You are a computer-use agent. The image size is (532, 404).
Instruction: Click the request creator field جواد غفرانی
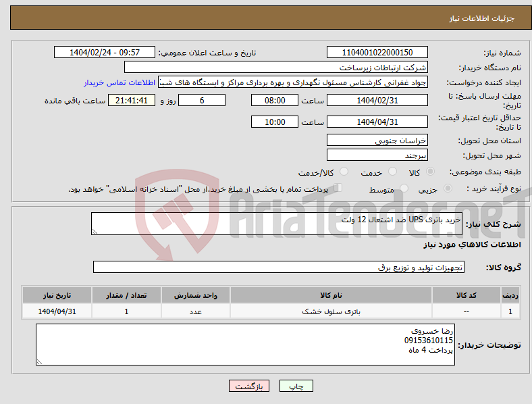pos(293,82)
